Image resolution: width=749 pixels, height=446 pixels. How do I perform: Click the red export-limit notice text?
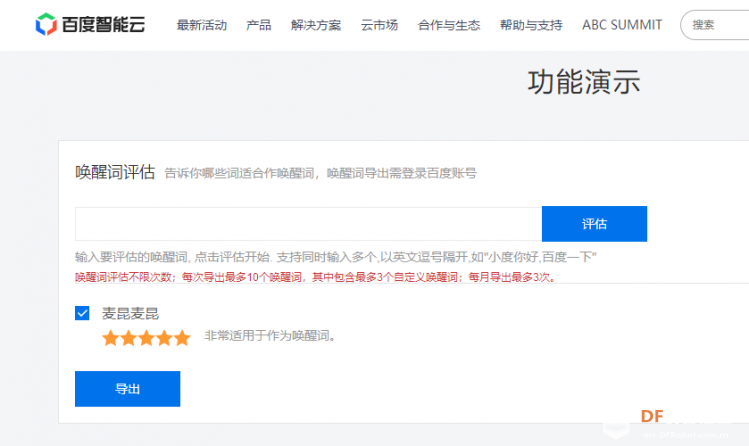pyautogui.click(x=315, y=277)
